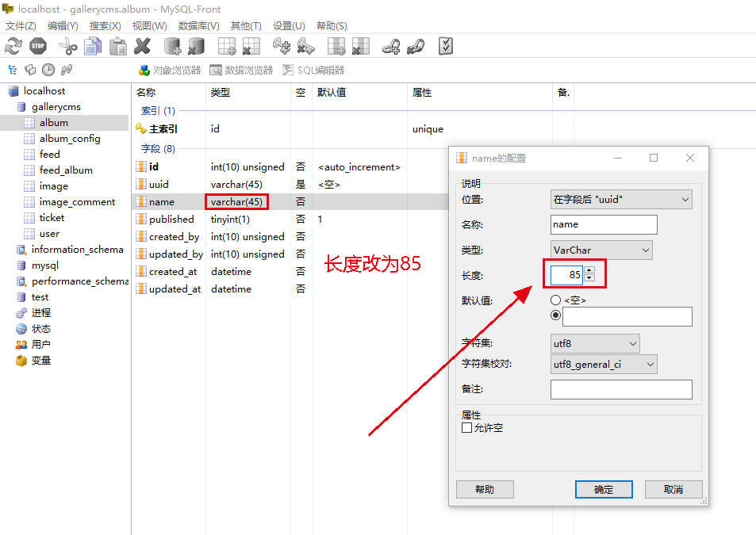
Task: Open the 类型 VarChar dropdown
Action: click(x=601, y=250)
